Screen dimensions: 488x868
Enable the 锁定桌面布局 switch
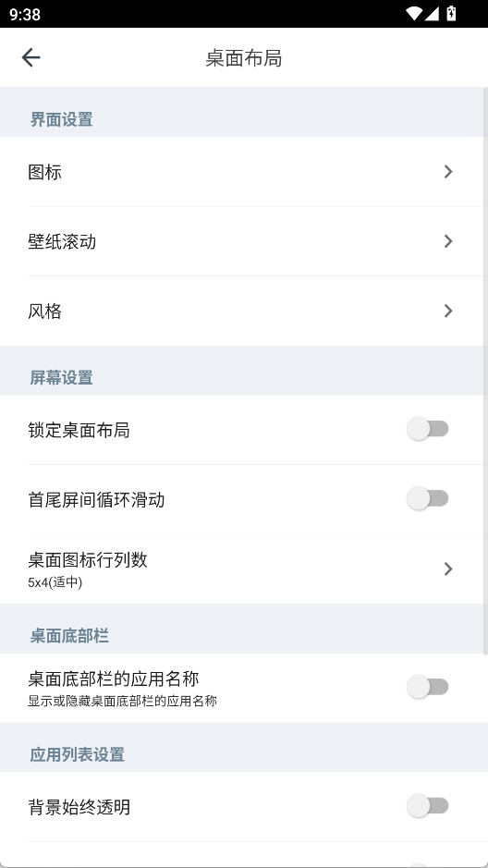pos(428,429)
